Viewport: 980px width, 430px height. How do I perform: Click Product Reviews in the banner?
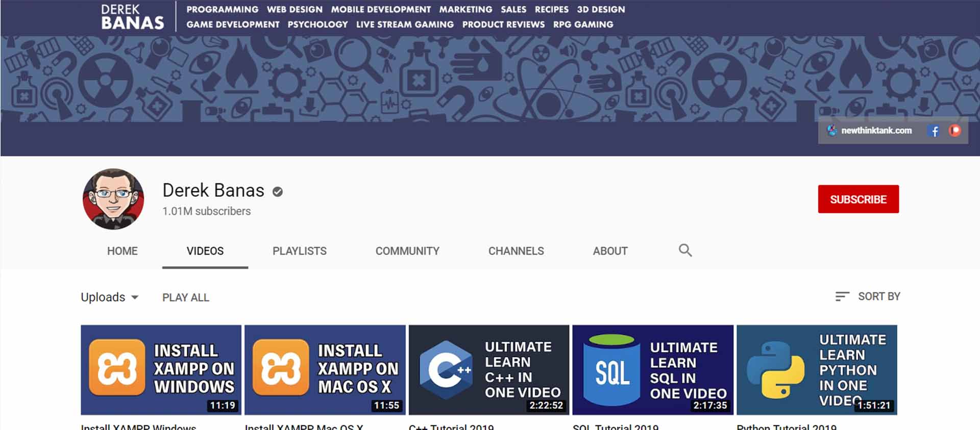point(503,24)
